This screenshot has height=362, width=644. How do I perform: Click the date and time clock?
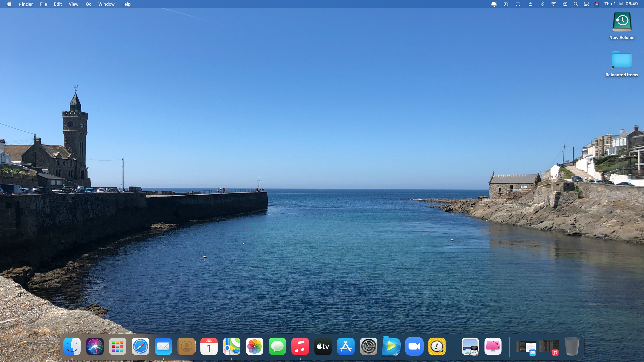point(621,4)
